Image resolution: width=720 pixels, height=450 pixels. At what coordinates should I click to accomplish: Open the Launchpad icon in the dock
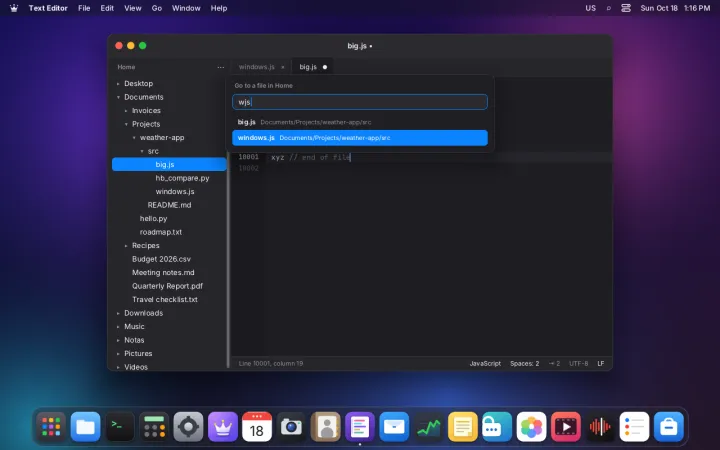click(x=51, y=427)
